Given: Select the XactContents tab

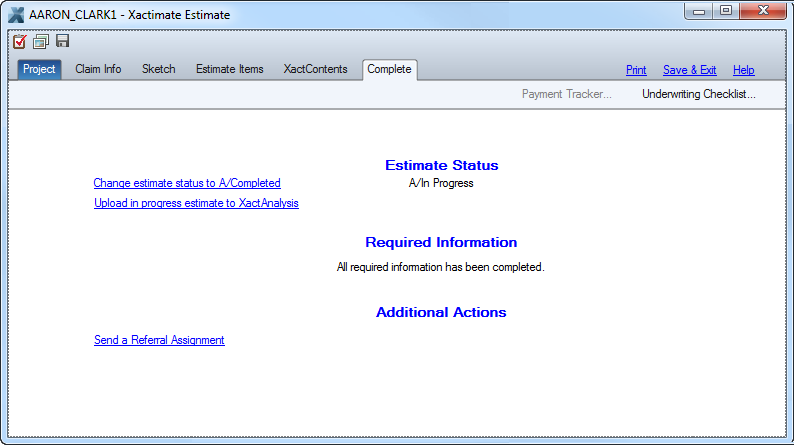Looking at the screenshot, I should 315,69.
